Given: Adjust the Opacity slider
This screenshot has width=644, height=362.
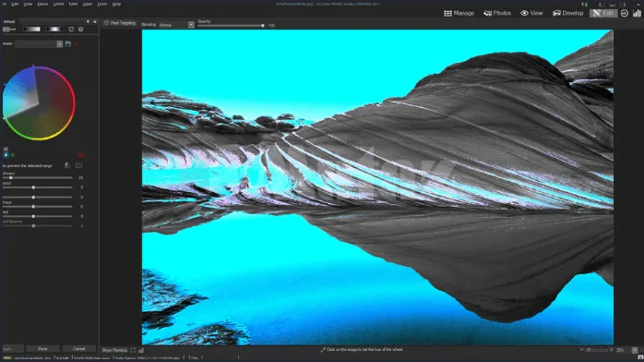Looking at the screenshot, I should (x=231, y=26).
